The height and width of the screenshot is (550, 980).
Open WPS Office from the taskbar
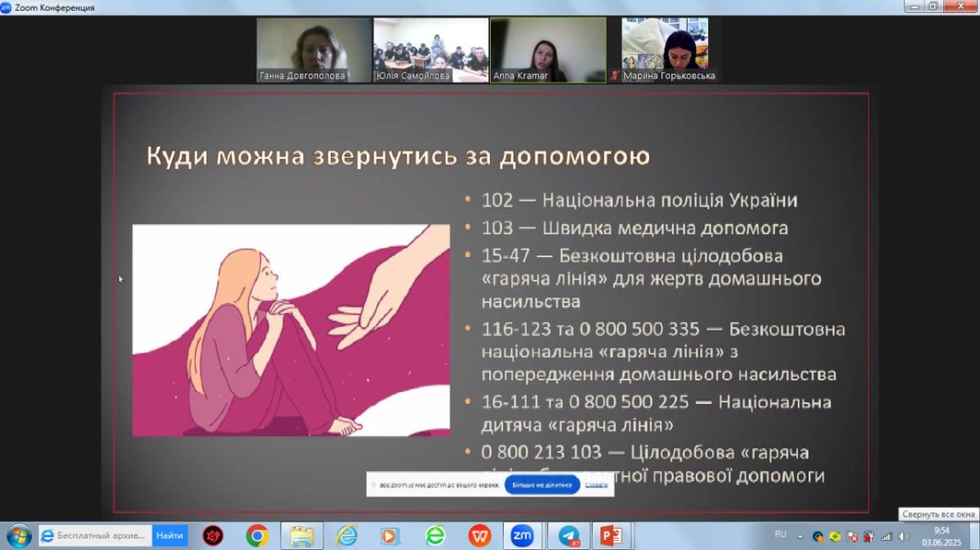pos(479,535)
